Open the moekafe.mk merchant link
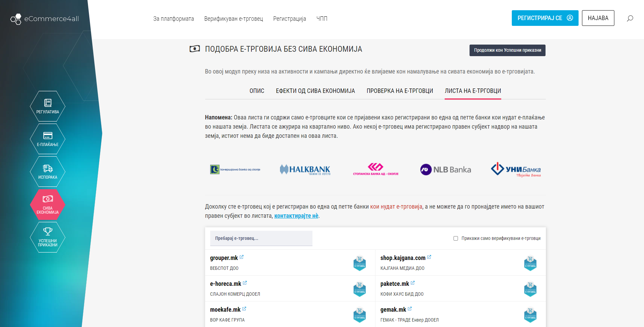 coord(225,310)
